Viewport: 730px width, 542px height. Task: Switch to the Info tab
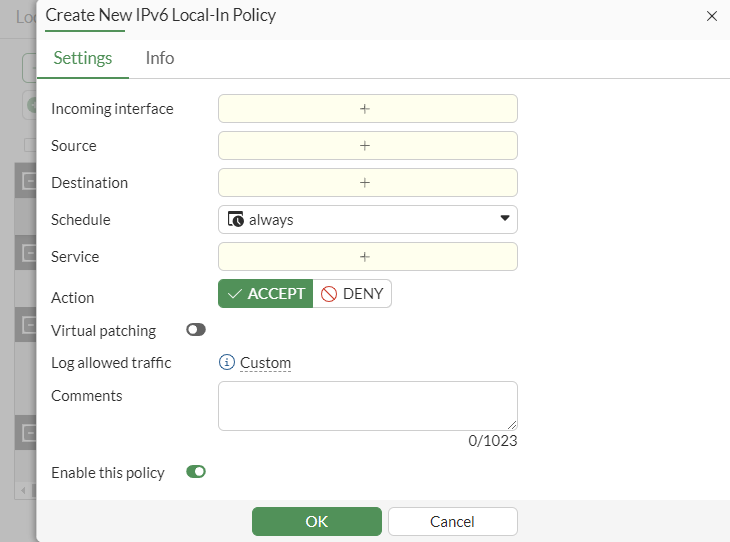160,58
